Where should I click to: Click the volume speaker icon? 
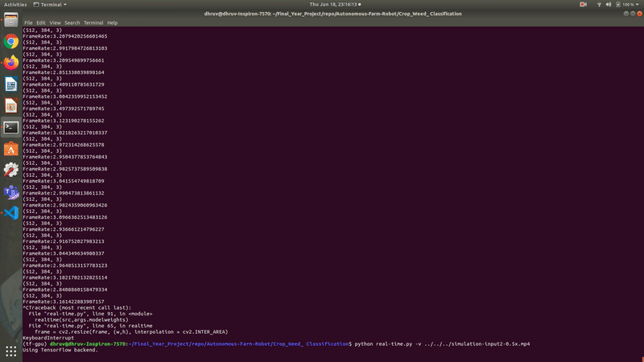(x=609, y=5)
